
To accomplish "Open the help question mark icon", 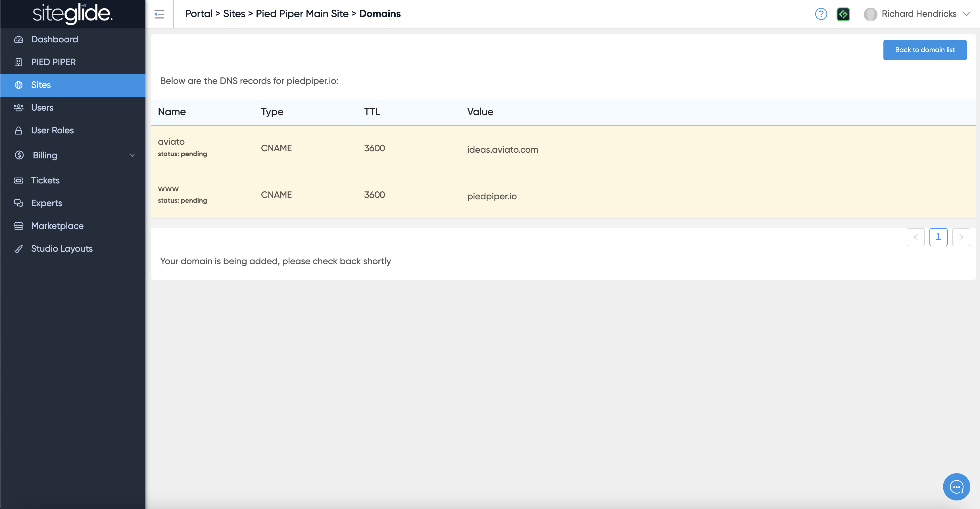I will 821,14.
